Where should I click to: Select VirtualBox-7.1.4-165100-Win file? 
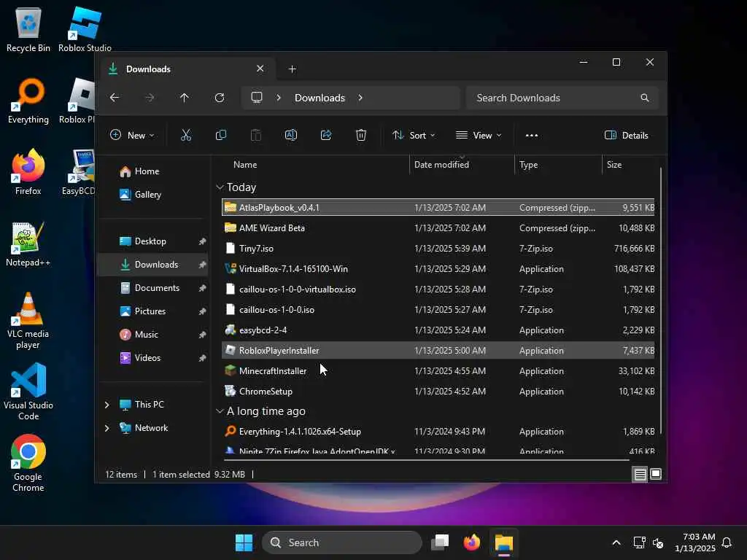[x=438, y=269]
